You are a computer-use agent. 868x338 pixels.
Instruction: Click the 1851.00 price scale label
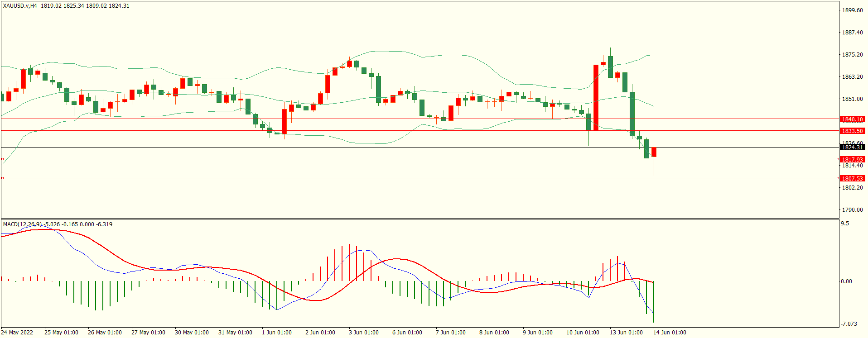click(x=852, y=99)
